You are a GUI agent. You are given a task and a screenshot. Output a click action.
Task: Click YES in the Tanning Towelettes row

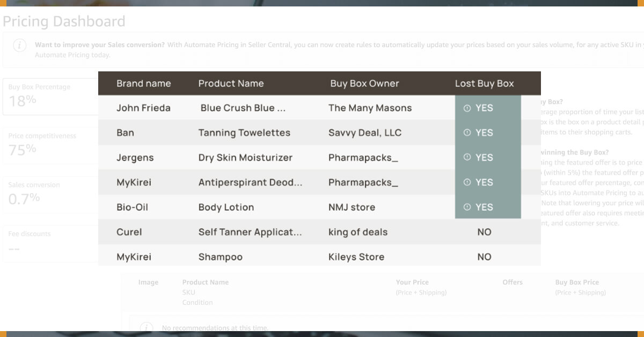click(x=484, y=133)
